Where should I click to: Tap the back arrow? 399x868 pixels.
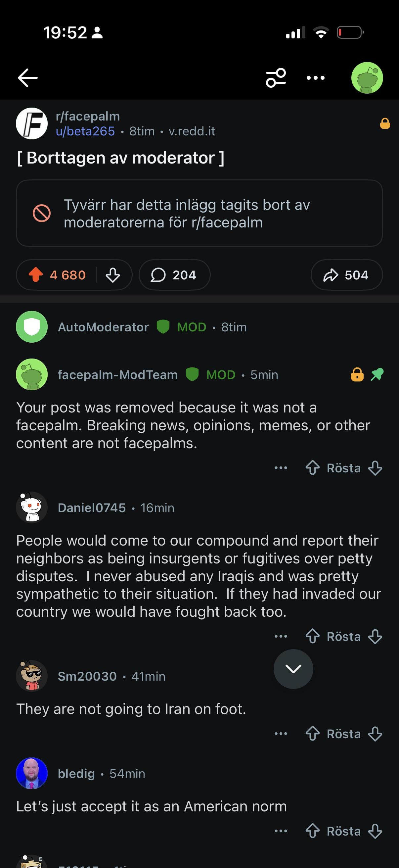27,78
